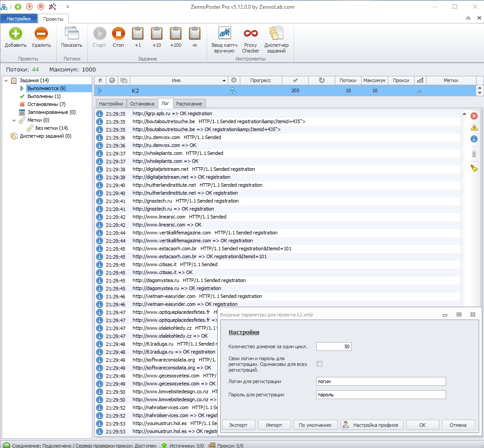Add one run with the +1 clipboard

pyautogui.click(x=138, y=38)
